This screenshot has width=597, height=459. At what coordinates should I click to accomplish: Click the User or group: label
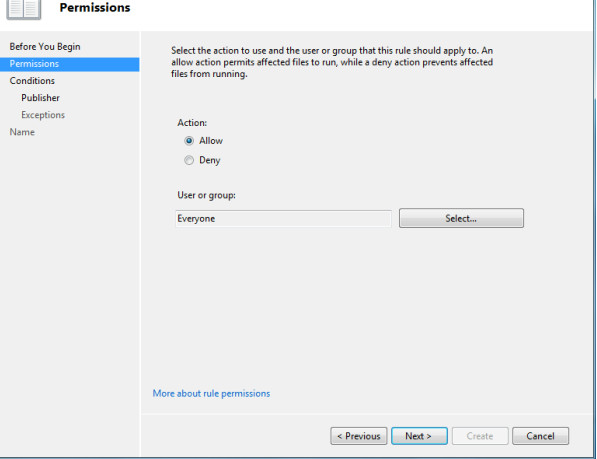(206, 195)
